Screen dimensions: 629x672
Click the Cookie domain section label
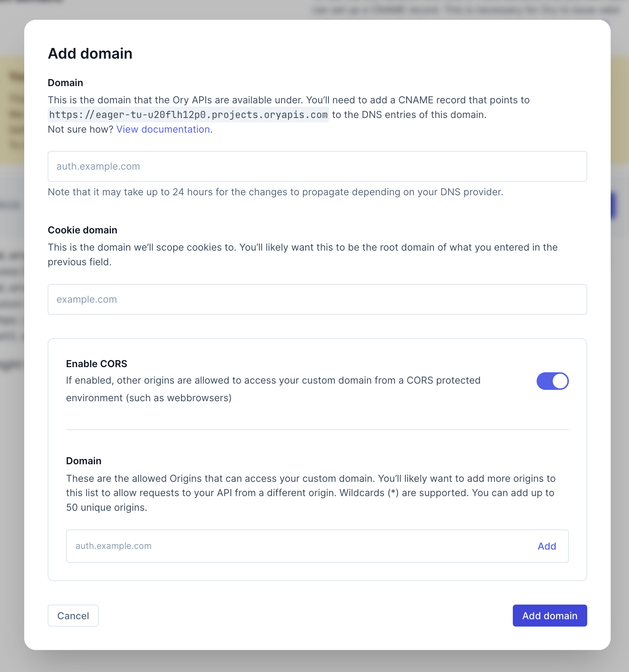pos(82,230)
